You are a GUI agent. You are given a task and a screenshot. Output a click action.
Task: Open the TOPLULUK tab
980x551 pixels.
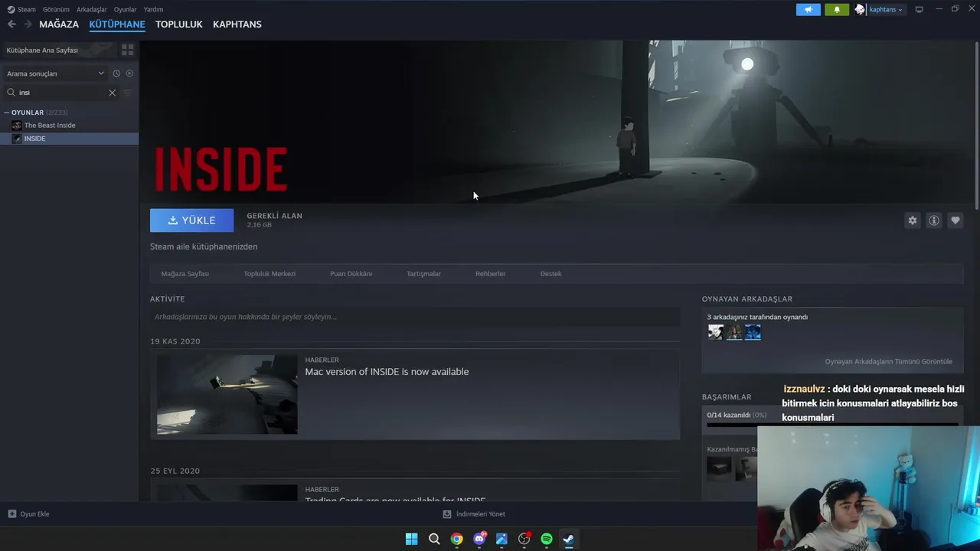179,24
